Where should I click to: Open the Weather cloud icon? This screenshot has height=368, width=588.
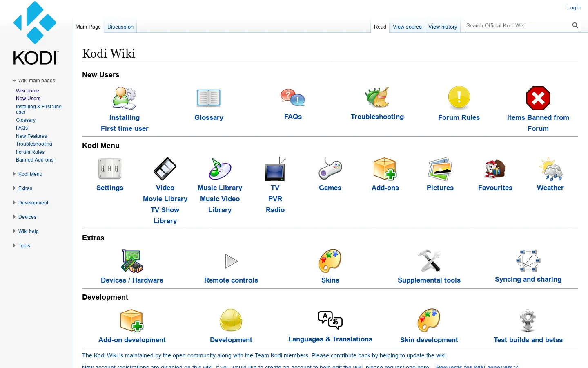550,168
